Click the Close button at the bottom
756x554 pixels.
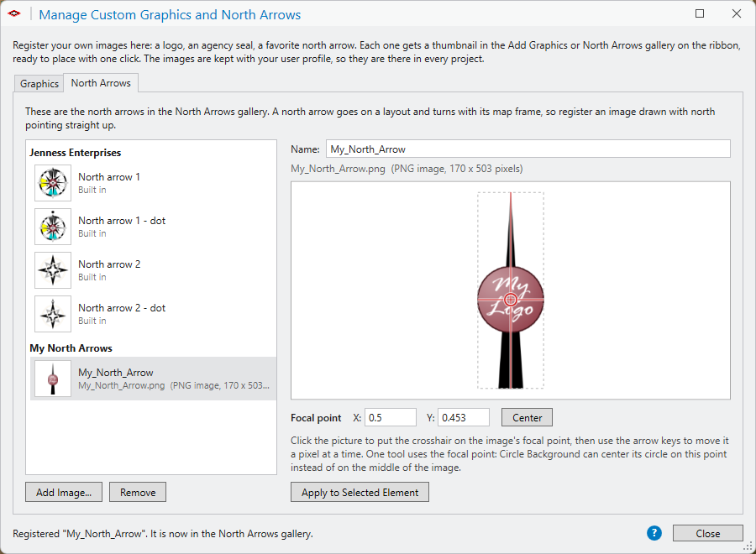tap(708, 533)
